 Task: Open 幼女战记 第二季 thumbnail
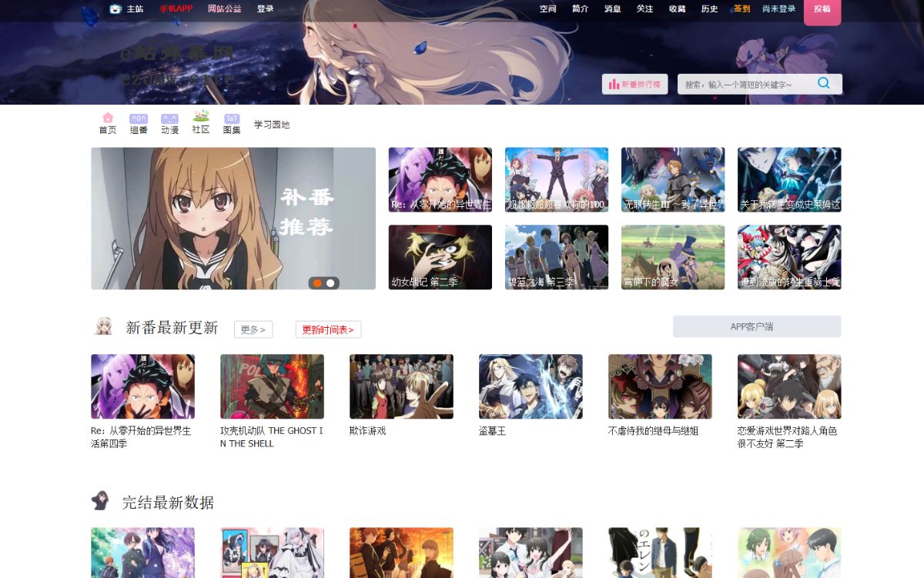(440, 257)
